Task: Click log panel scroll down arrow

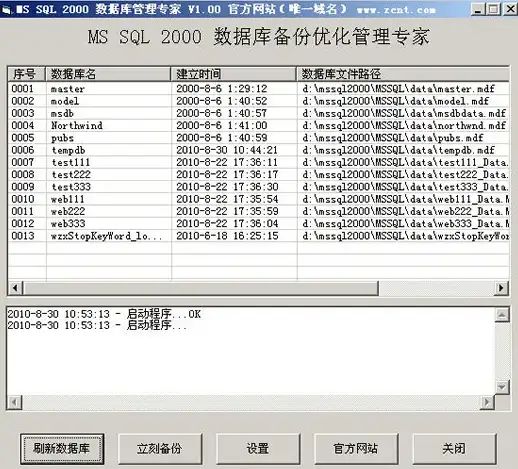Action: coord(502,387)
